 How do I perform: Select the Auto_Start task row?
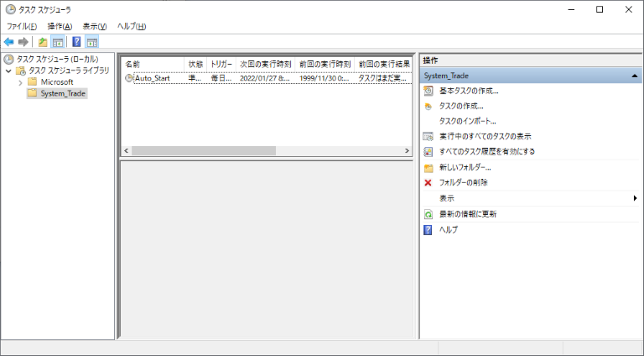[x=152, y=78]
